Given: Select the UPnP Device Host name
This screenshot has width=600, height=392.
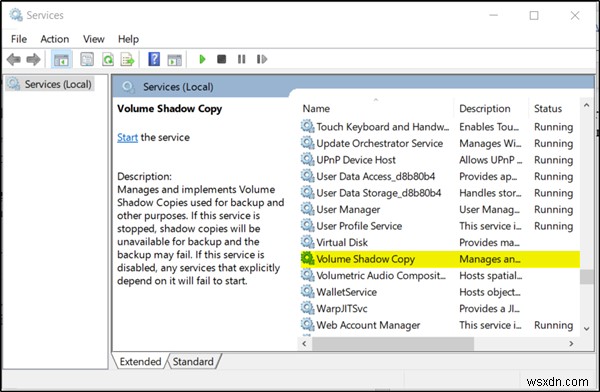Looking at the screenshot, I should (x=356, y=160).
